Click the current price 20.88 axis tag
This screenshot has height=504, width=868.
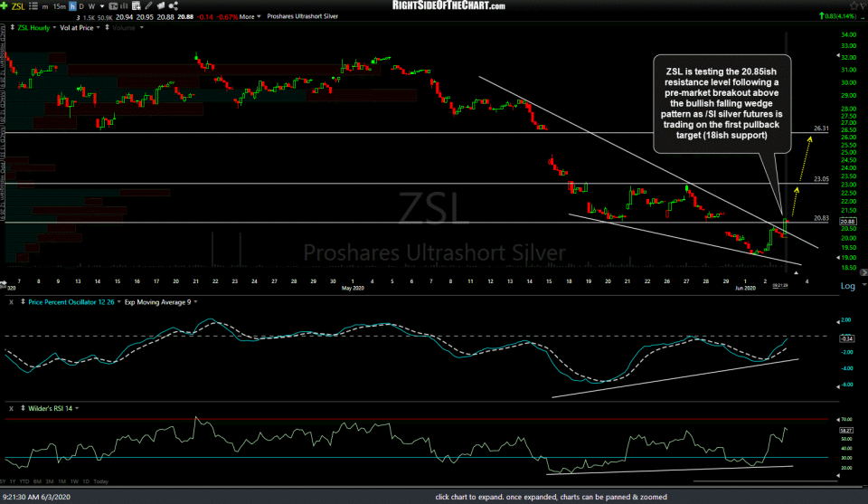click(x=848, y=222)
